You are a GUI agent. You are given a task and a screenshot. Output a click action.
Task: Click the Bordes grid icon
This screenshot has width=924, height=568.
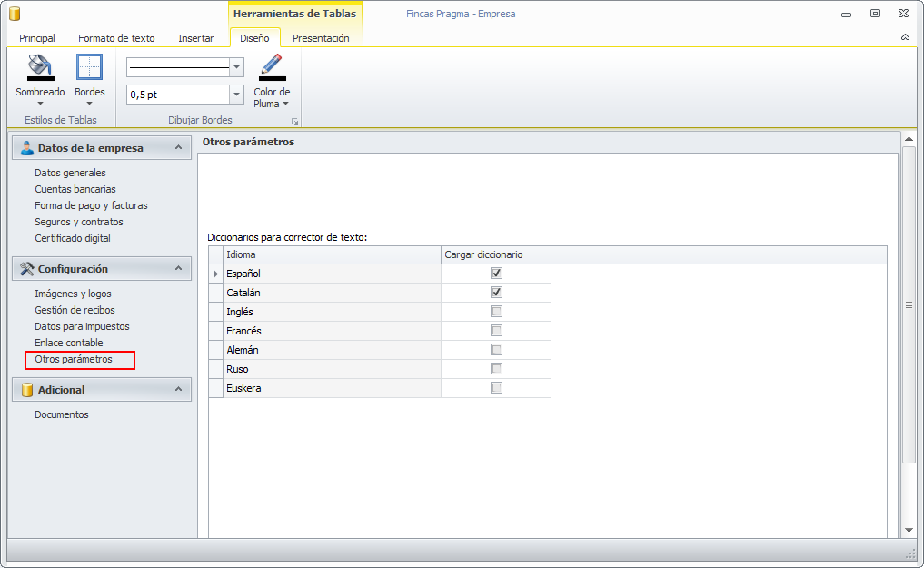89,67
